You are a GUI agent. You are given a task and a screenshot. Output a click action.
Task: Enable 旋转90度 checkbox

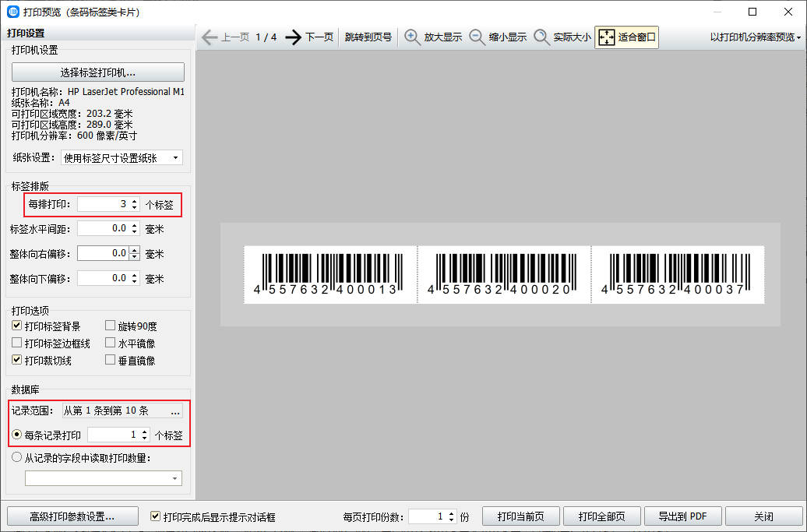110,326
